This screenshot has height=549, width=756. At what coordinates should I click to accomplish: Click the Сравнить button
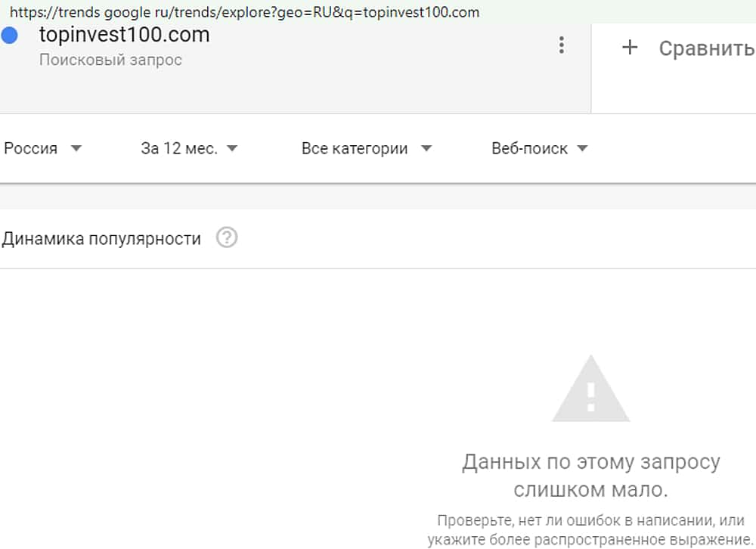[706, 48]
